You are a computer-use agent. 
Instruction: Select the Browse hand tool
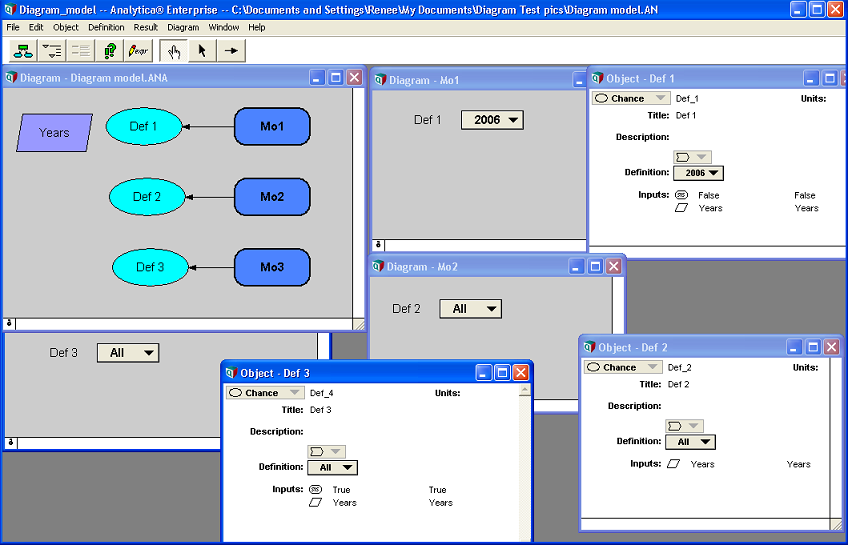click(x=174, y=51)
